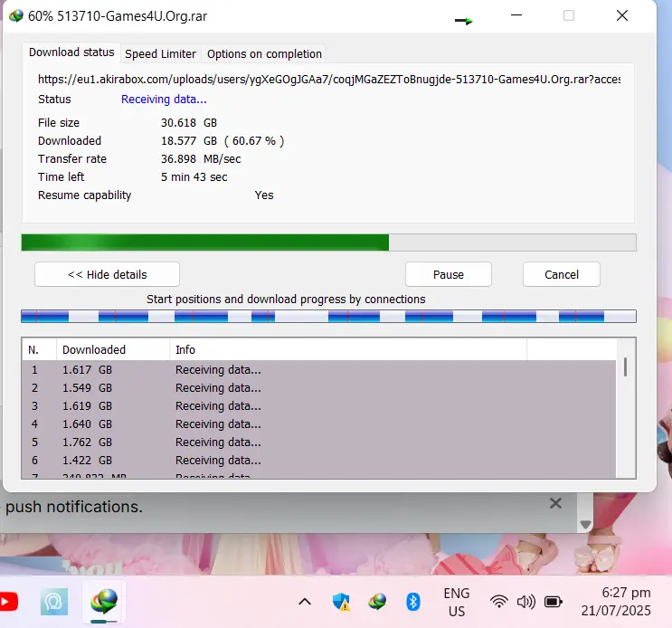This screenshot has height=628, width=672.
Task: Select connection 5 with 1.762 GB
Action: 319,442
